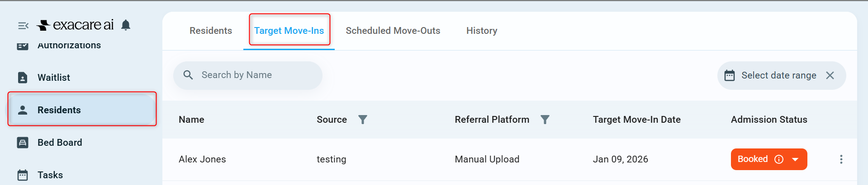Open more options for Alex Jones

click(x=841, y=159)
